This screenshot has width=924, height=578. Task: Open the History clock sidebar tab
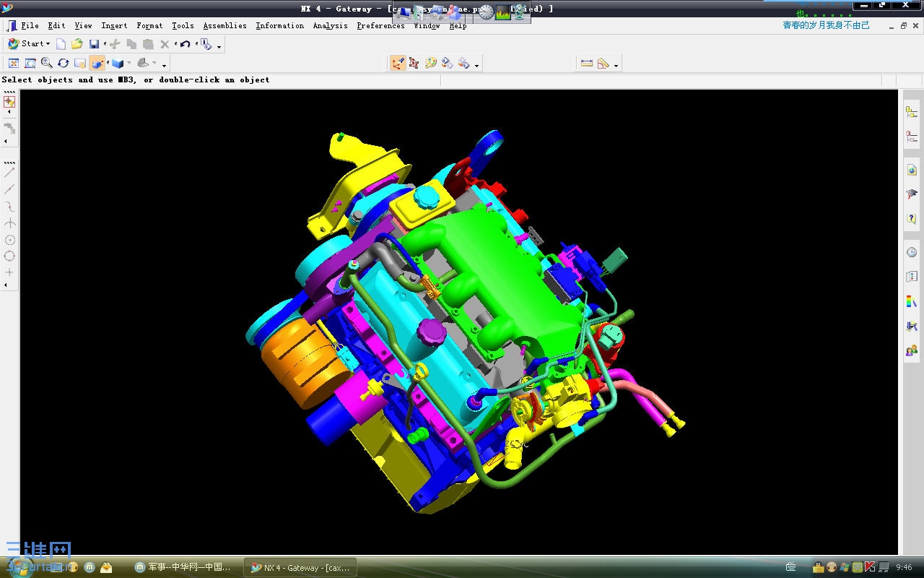click(x=912, y=252)
